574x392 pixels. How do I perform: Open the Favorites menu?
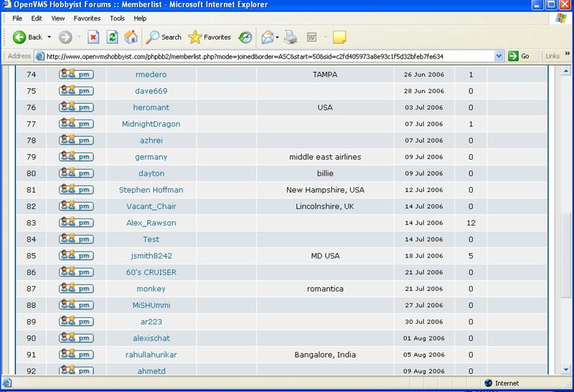tap(87, 19)
